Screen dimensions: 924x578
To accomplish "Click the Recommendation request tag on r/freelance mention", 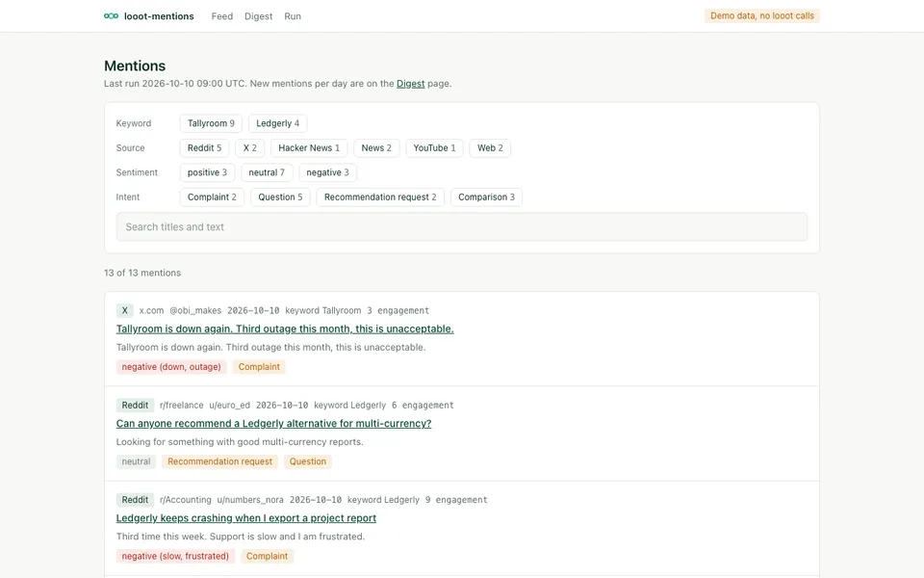I will click(x=219, y=461).
